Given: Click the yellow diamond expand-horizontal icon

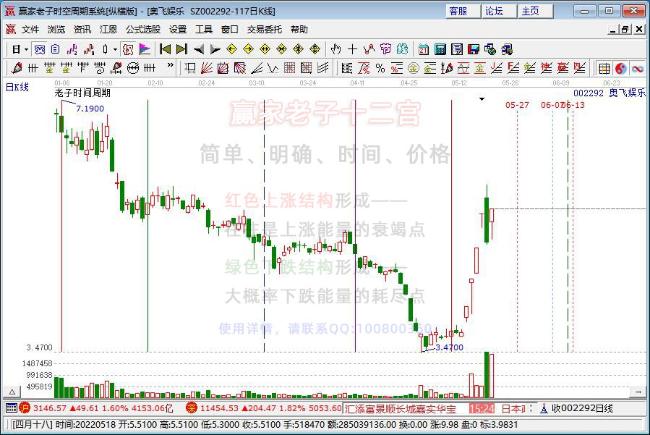Looking at the screenshot, I should pyautogui.click(x=265, y=49).
